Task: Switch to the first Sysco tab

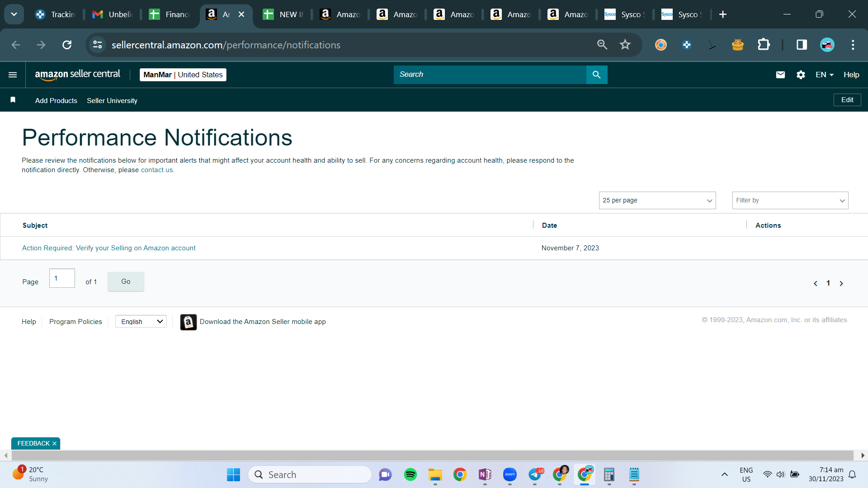Action: (x=625, y=14)
